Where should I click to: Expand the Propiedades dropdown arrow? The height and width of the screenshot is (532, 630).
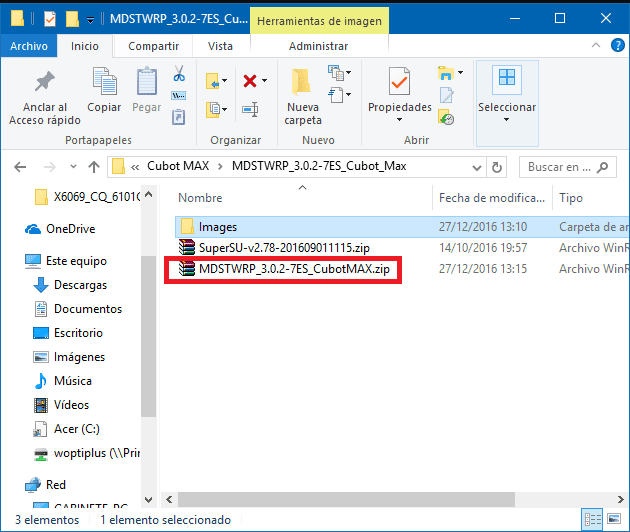coord(399,120)
